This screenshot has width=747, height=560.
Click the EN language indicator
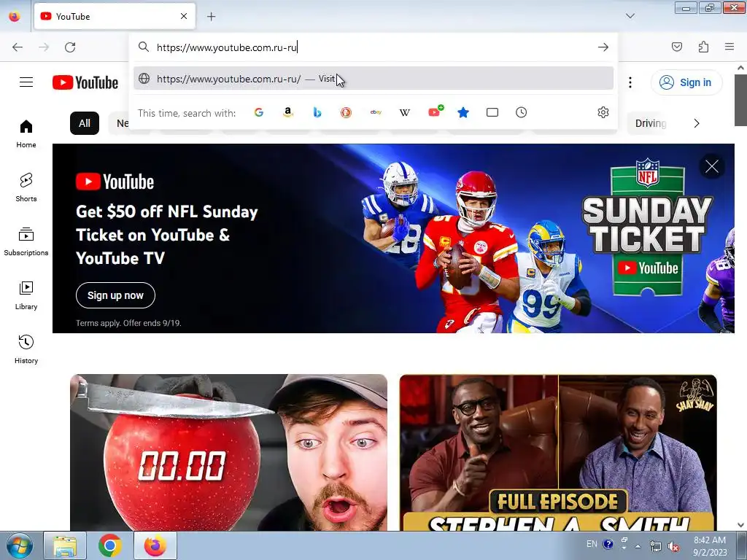pyautogui.click(x=592, y=544)
